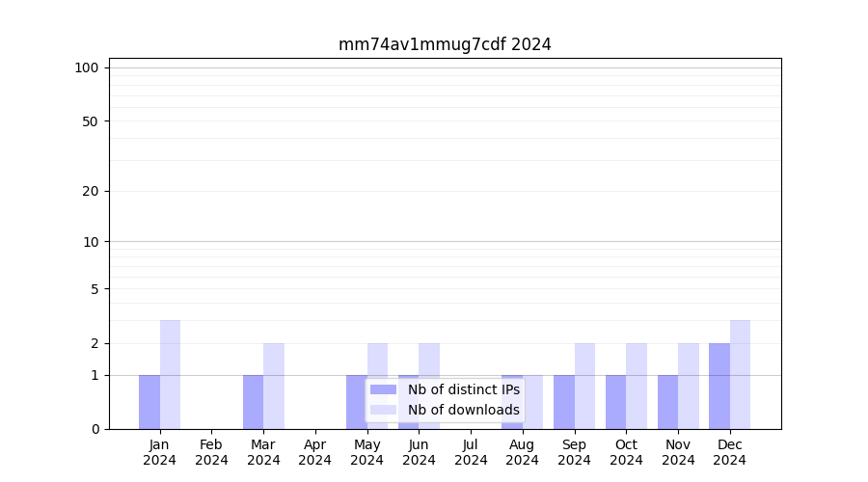Click the chart title 'mm74av1mmug7cdf 2024'
Viewport: 868px width, 482px height.
(445, 44)
